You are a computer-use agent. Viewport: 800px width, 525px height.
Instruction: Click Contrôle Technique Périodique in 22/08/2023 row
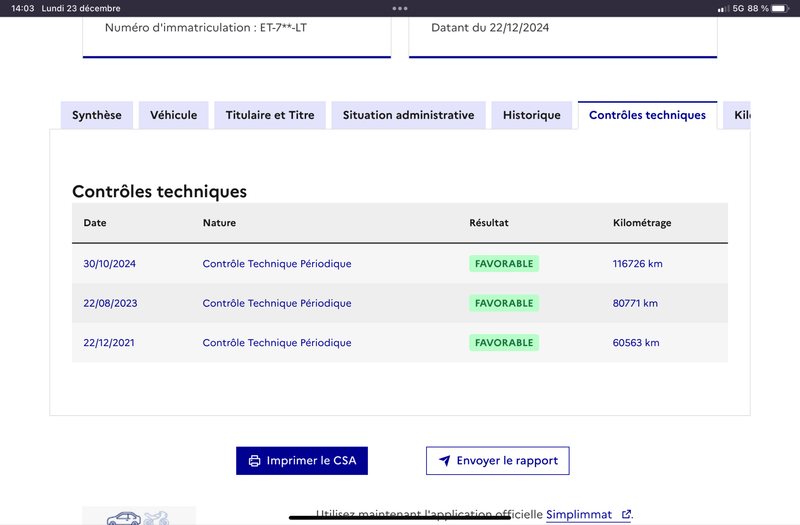pos(277,303)
